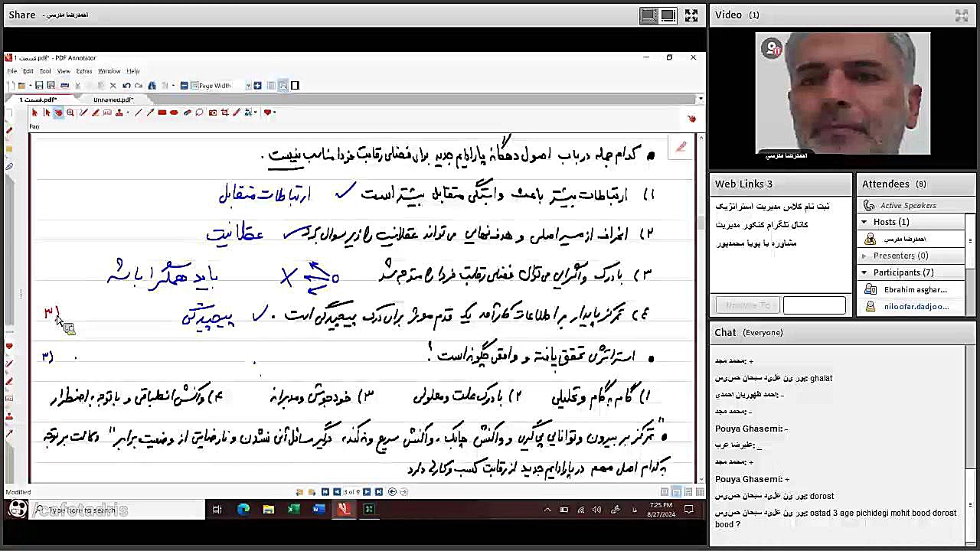This screenshot has height=551, width=980.
Task: Open Excel from the Windows taskbar
Action: click(x=293, y=510)
